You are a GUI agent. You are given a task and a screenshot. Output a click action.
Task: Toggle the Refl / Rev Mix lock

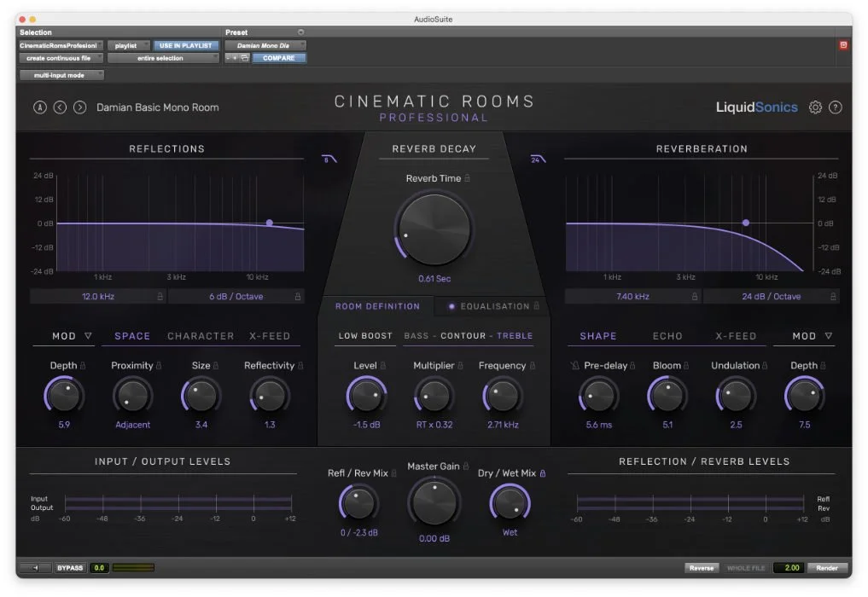click(393, 473)
